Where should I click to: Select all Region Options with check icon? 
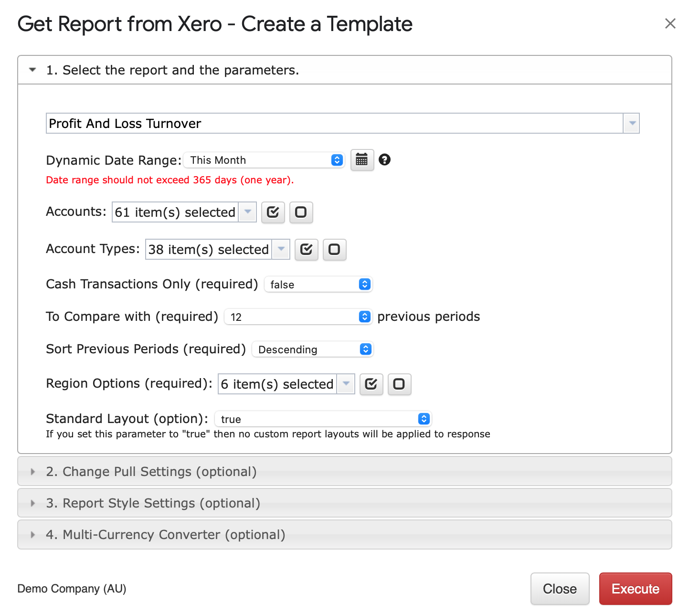point(371,384)
